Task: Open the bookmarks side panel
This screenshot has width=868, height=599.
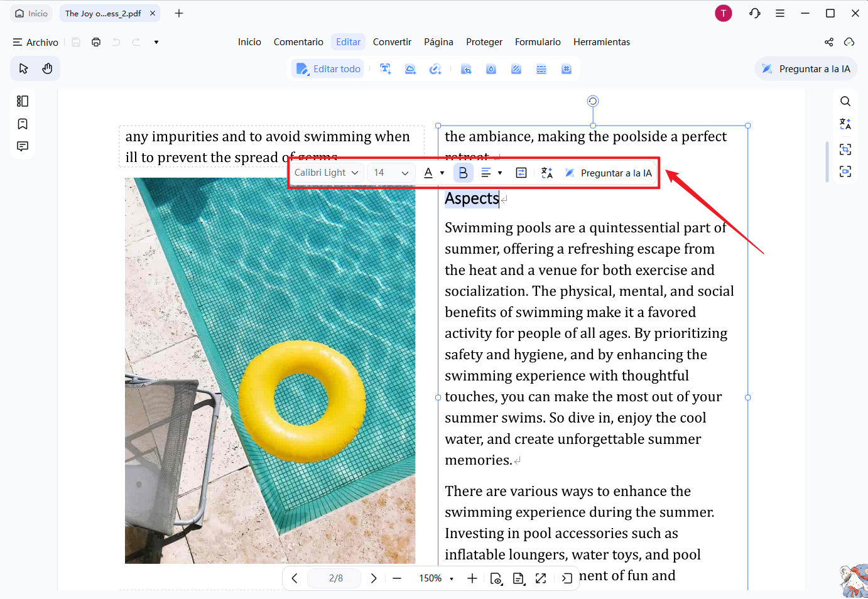Action: (x=23, y=124)
